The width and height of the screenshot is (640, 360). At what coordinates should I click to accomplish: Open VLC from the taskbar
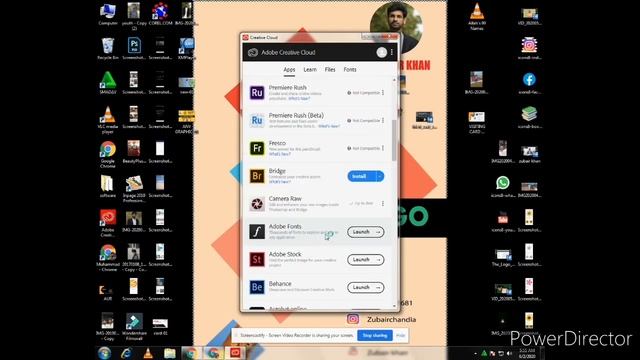pos(148,353)
